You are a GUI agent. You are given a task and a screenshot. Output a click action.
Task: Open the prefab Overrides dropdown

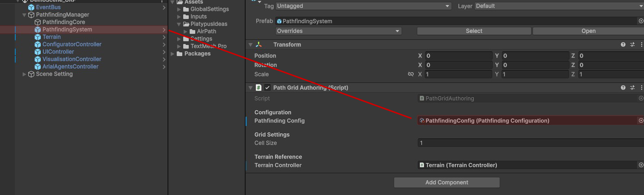(339, 31)
